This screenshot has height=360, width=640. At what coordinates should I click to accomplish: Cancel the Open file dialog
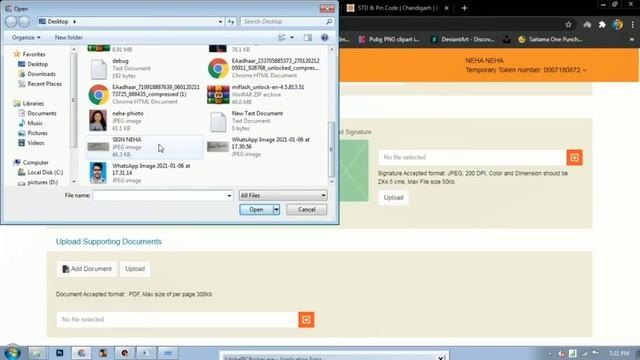[307, 209]
